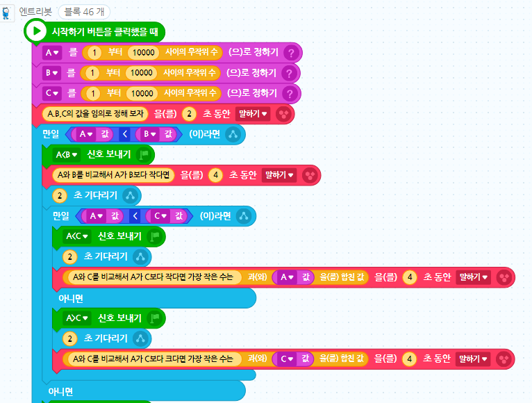
Task: Click the less-than operator in 'A < C' condition
Action: coord(135,216)
